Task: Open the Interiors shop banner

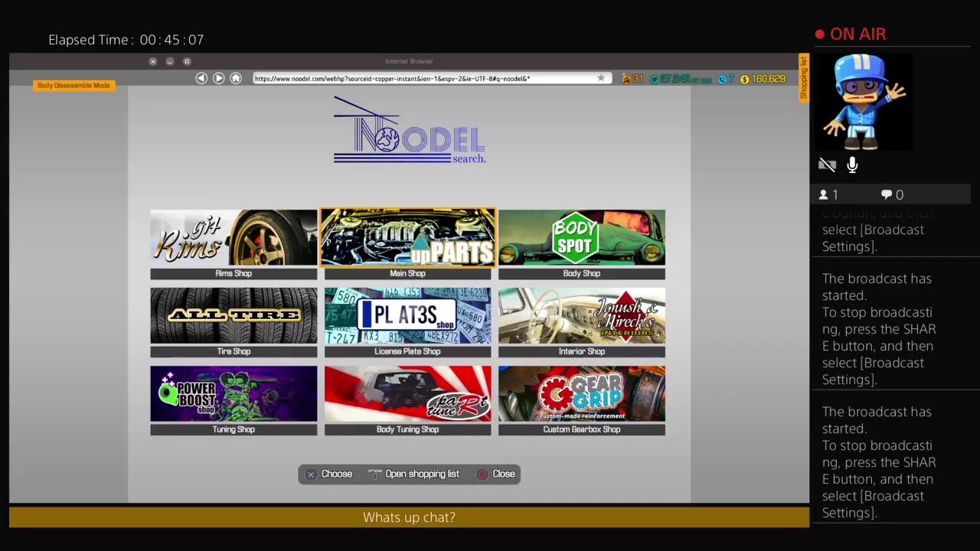Action: click(582, 315)
